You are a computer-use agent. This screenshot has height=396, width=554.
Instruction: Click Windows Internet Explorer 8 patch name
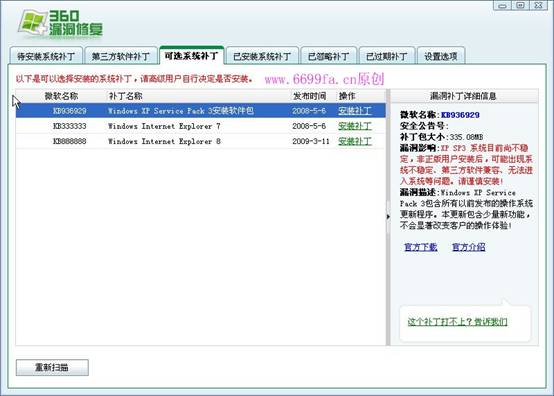(164, 141)
